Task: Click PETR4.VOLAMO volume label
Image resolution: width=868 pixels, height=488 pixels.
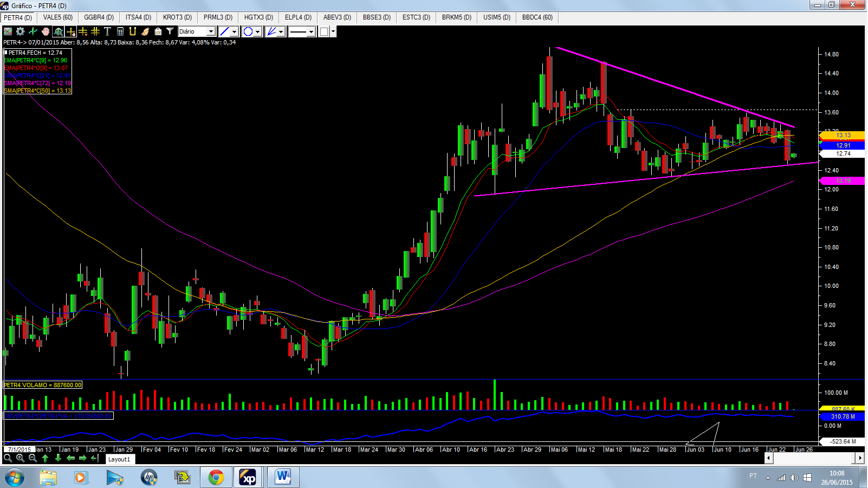Action: click(x=43, y=385)
